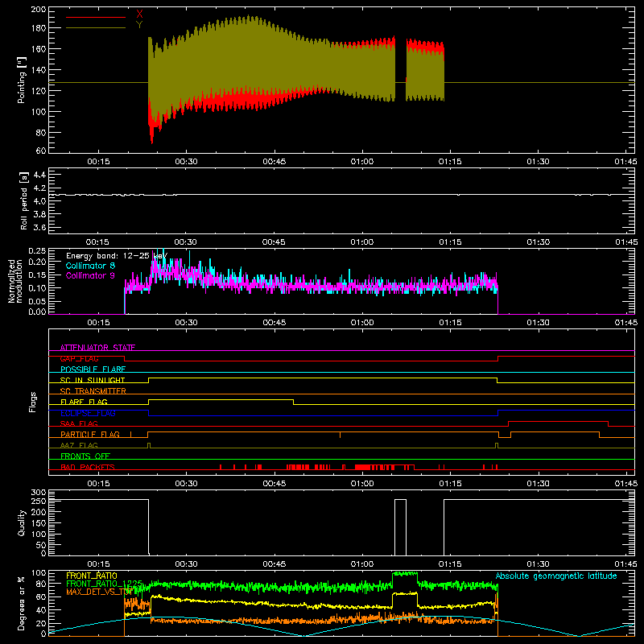644x644 pixels.
Task: Click the GAP_FLAG label
Action: pos(79,358)
